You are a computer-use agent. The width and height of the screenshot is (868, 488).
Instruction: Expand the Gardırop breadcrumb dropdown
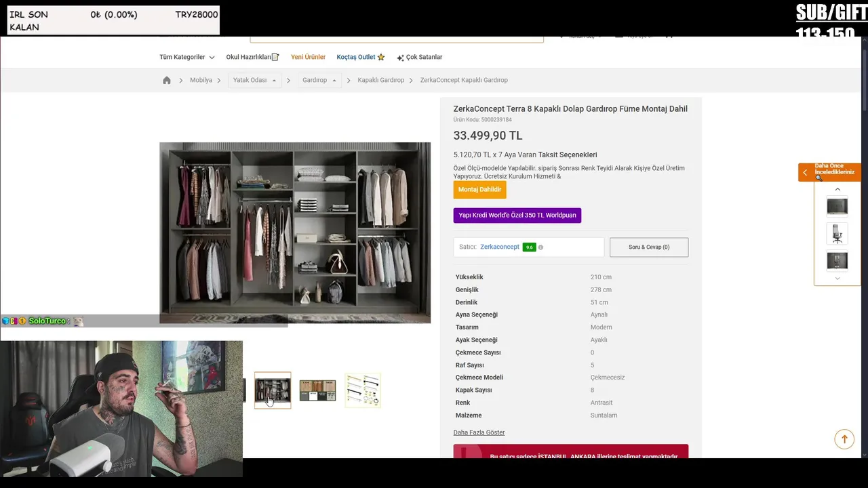pyautogui.click(x=319, y=80)
